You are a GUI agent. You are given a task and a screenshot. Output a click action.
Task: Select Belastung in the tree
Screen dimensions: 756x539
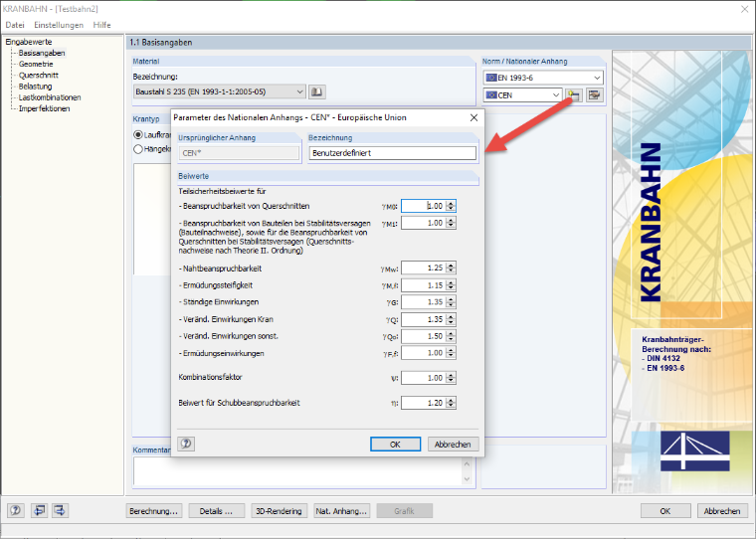pos(35,87)
